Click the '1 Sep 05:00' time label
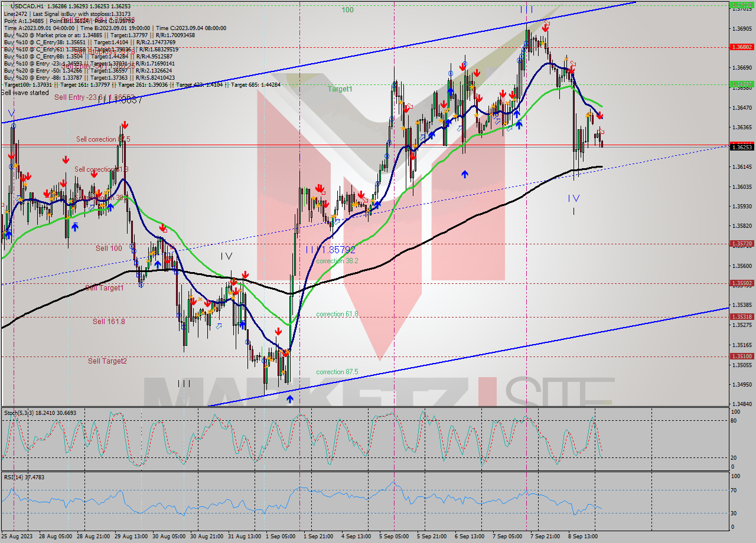Image resolution: width=756 pixels, height=543 pixels. [280, 537]
